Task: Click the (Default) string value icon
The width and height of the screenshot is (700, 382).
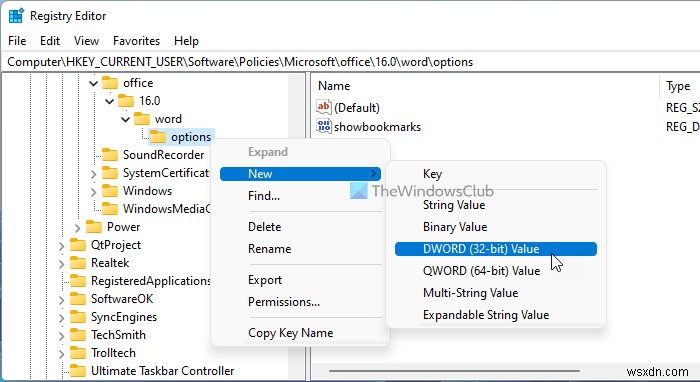Action: click(324, 107)
